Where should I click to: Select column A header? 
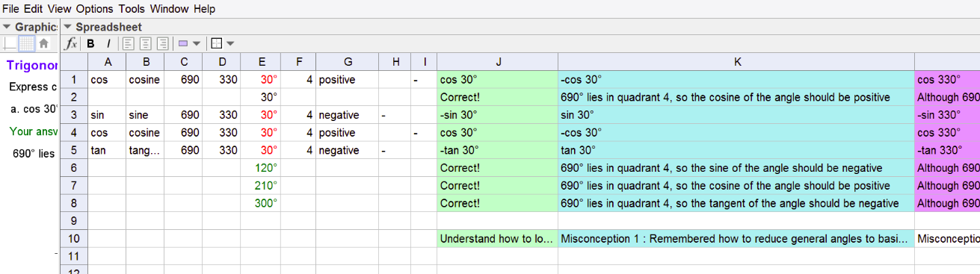coord(107,61)
